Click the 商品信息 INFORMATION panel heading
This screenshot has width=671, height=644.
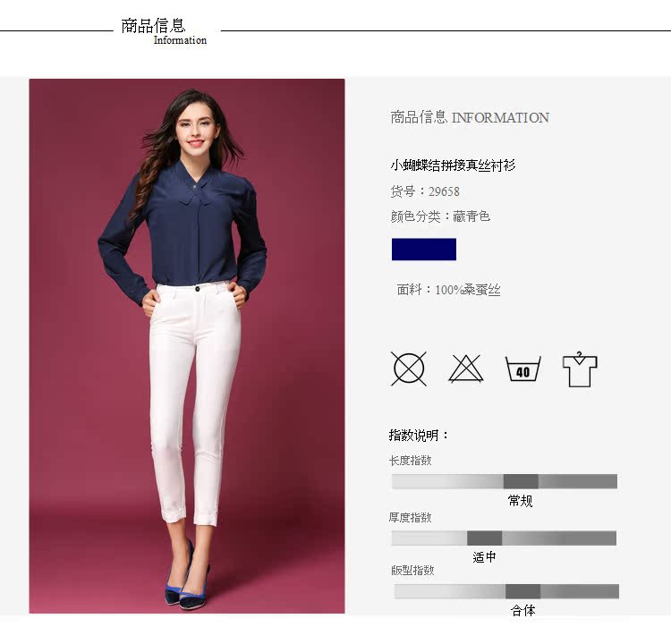(x=470, y=117)
